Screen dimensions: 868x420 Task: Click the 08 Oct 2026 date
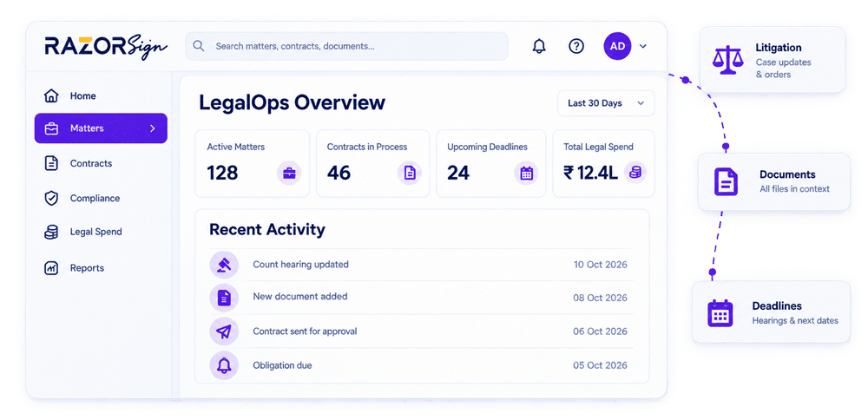click(x=600, y=298)
